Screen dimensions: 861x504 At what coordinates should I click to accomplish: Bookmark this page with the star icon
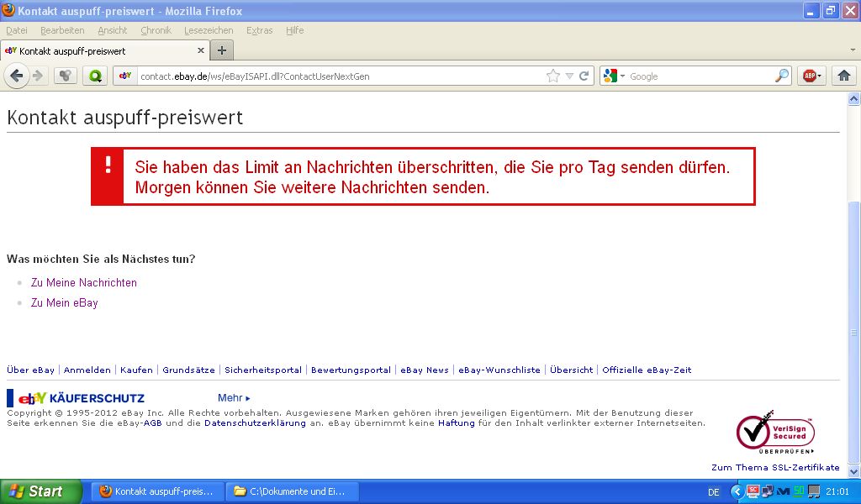pyautogui.click(x=553, y=76)
